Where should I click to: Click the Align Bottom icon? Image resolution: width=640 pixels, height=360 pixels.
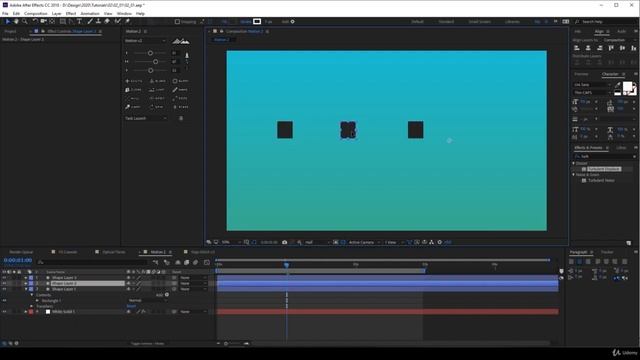pyautogui.click(x=633, y=48)
